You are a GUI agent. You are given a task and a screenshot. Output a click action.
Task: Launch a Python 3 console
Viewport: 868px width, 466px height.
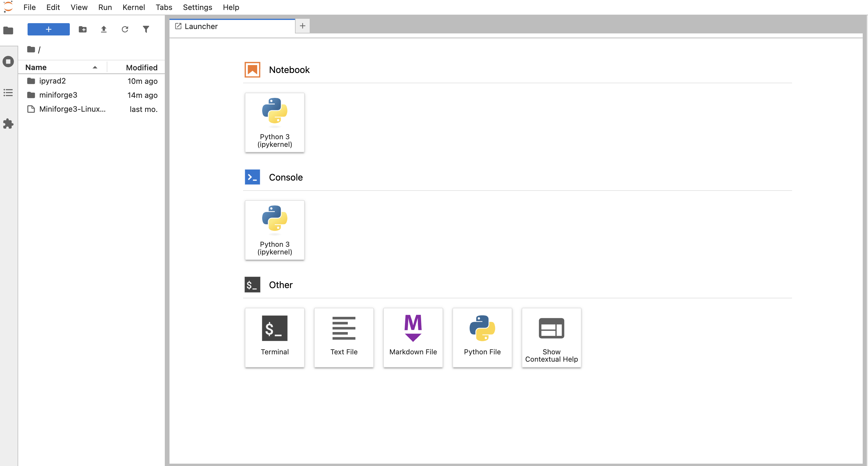click(274, 230)
